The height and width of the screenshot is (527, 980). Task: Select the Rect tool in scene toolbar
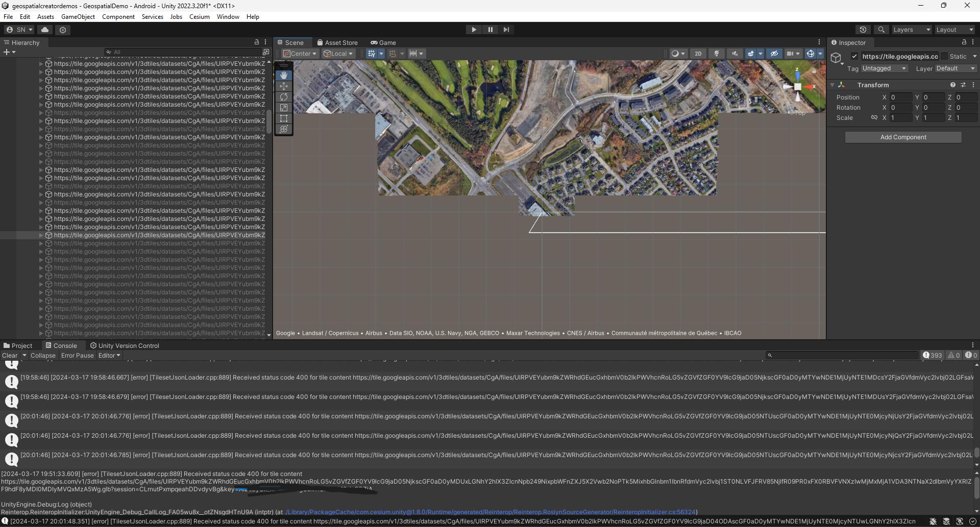(284, 118)
